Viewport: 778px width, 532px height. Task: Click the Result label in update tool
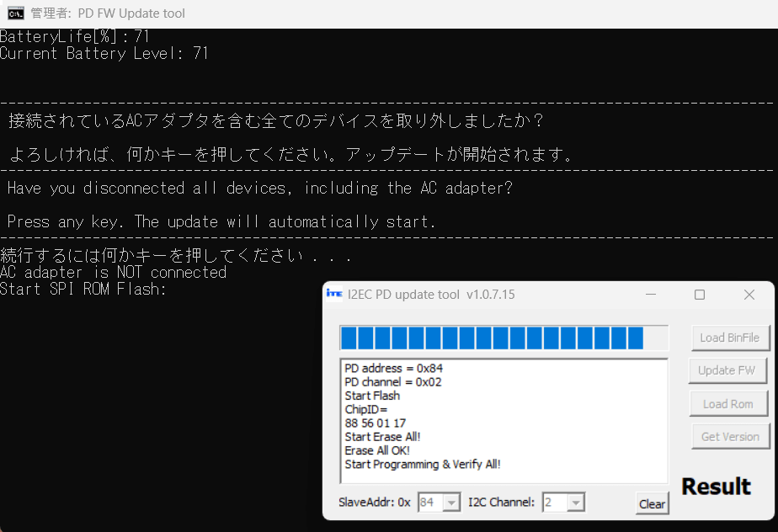coord(716,487)
